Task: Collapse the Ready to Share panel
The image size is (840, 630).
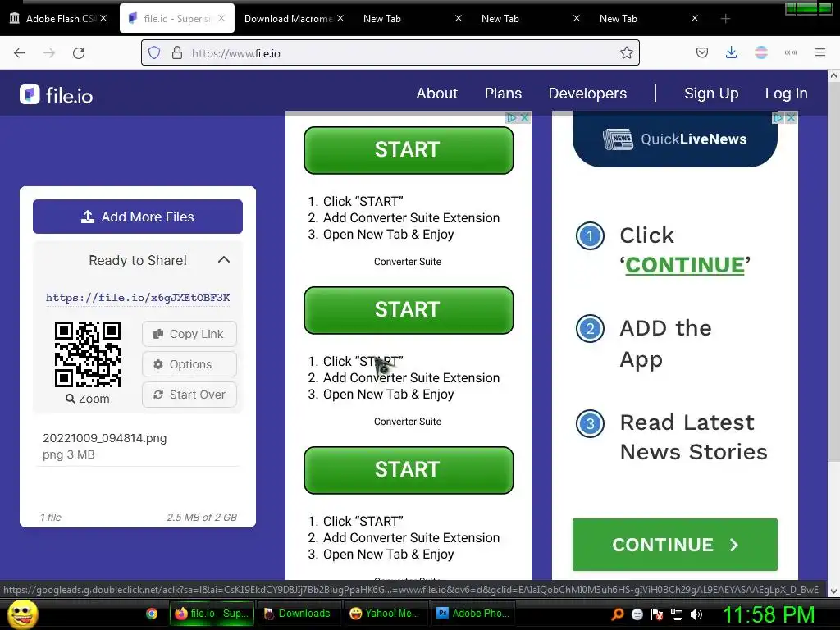Action: [x=224, y=260]
